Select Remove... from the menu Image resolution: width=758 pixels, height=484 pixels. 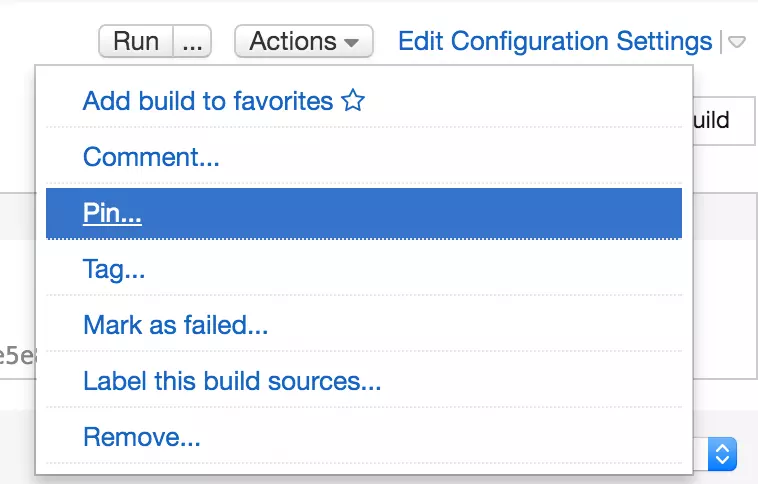[x=142, y=437]
